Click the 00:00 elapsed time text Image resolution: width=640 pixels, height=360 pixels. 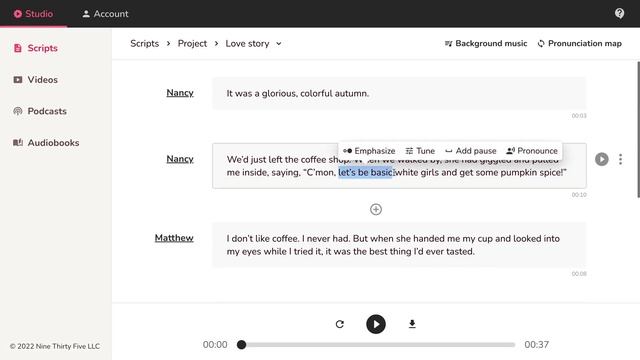pos(215,344)
